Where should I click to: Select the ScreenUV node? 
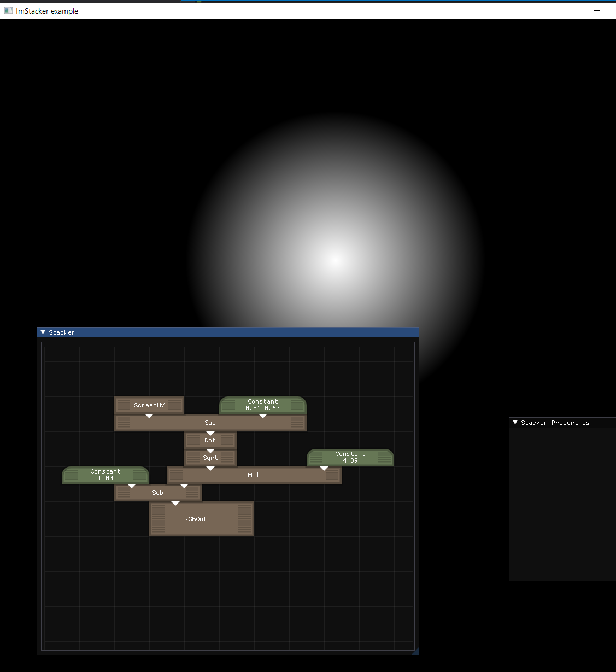pos(149,405)
